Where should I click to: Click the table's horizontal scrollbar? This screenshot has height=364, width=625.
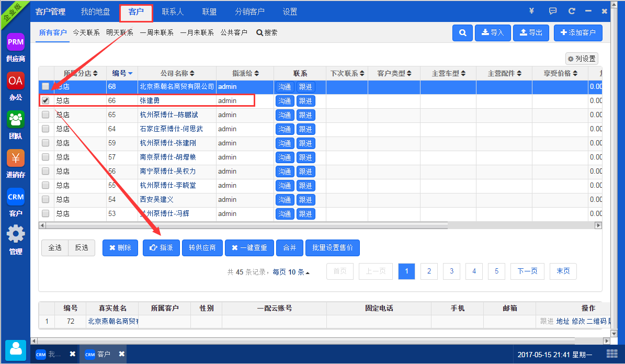click(x=246, y=225)
